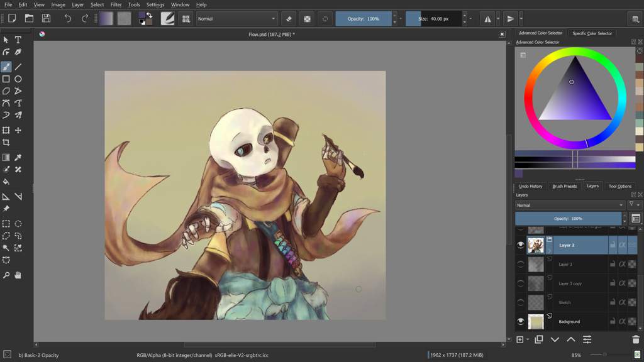Open the brush editor settings
The height and width of the screenshot is (362, 644).
point(167,18)
